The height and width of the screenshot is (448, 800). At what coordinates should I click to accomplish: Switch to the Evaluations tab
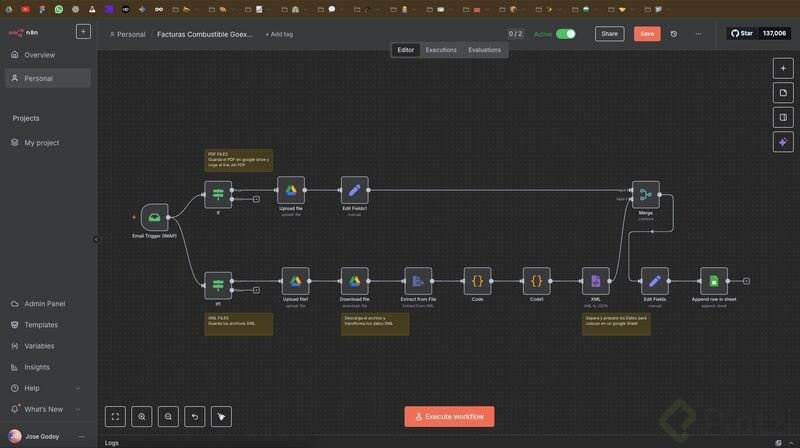click(484, 50)
